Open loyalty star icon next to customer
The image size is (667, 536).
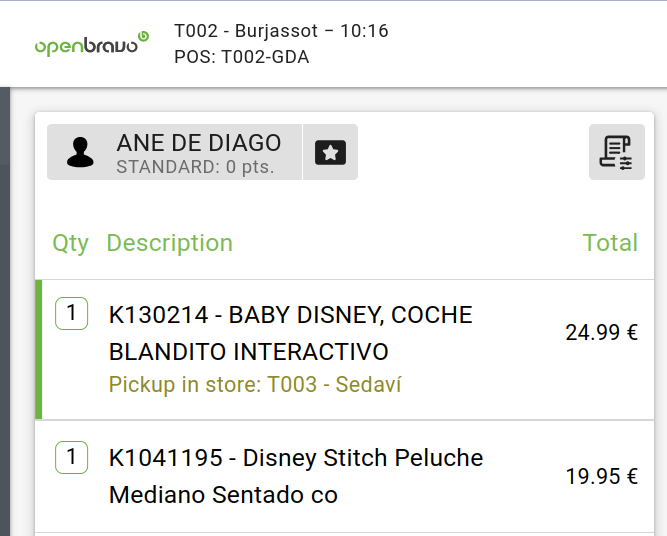[330, 152]
